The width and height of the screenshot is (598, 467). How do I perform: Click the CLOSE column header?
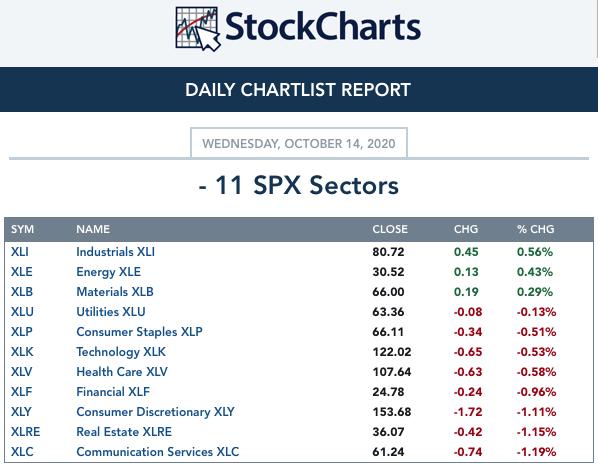[390, 229]
